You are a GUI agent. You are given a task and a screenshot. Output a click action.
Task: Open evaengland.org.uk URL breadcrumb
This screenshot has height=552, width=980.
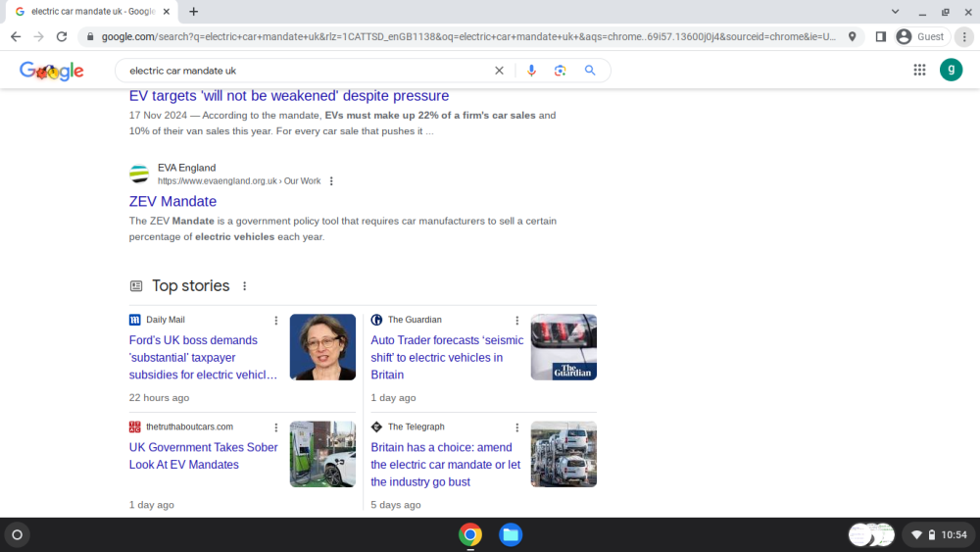pos(239,181)
